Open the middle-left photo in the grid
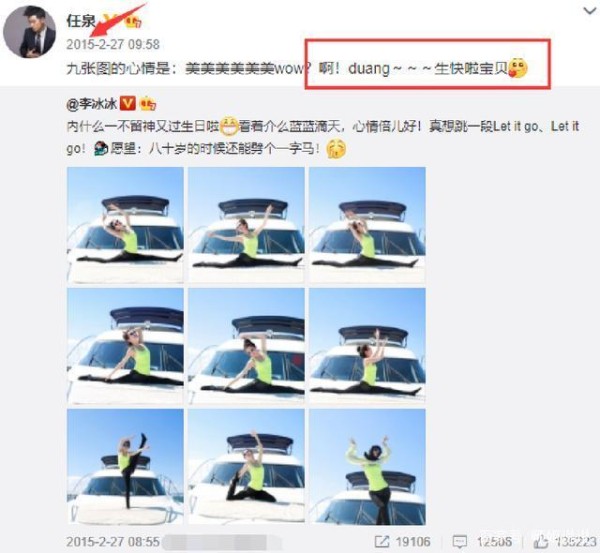600x553 pixels. click(125, 346)
